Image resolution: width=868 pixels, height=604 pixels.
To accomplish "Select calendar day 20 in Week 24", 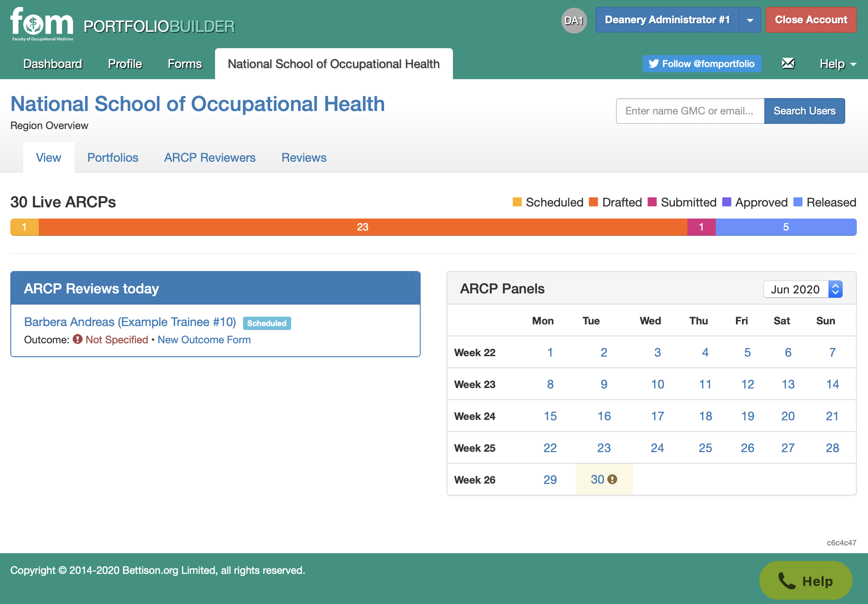I will pyautogui.click(x=788, y=416).
